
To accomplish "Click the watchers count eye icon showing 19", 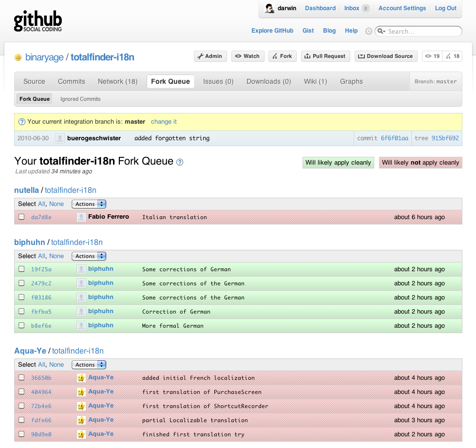I will [428, 56].
